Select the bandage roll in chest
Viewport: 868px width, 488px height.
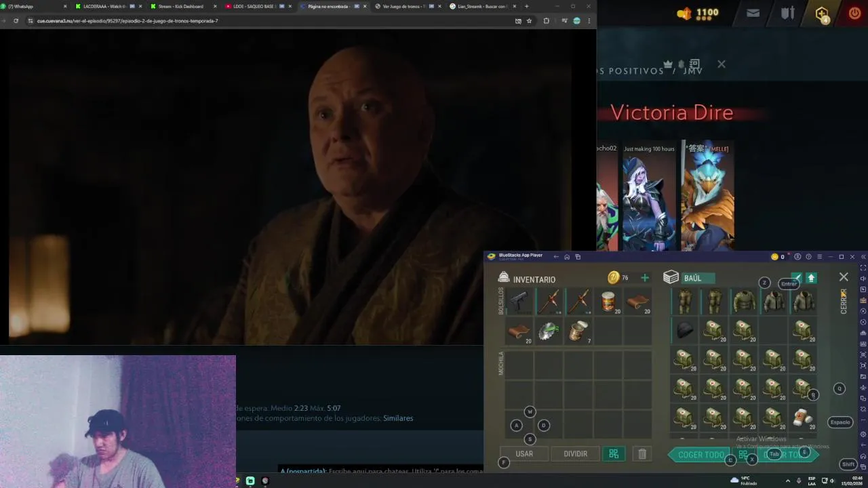point(803,417)
